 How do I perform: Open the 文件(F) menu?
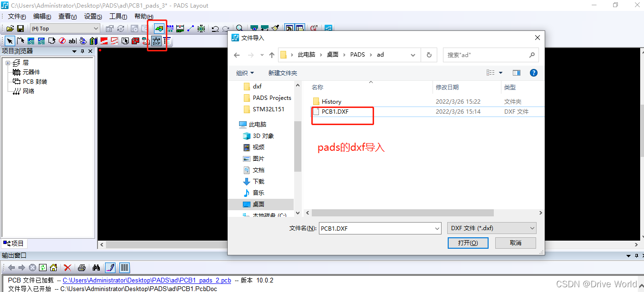tap(17, 16)
